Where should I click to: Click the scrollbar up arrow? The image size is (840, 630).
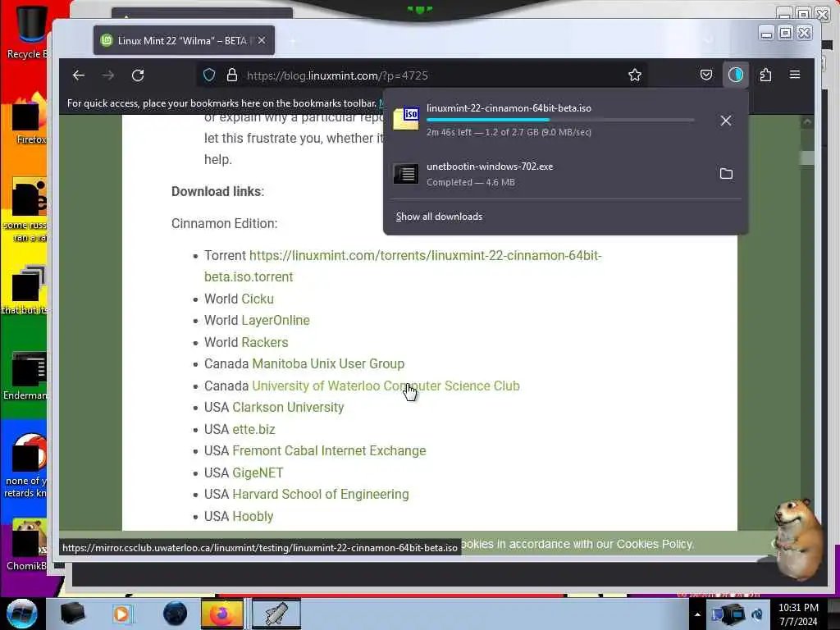click(x=807, y=122)
